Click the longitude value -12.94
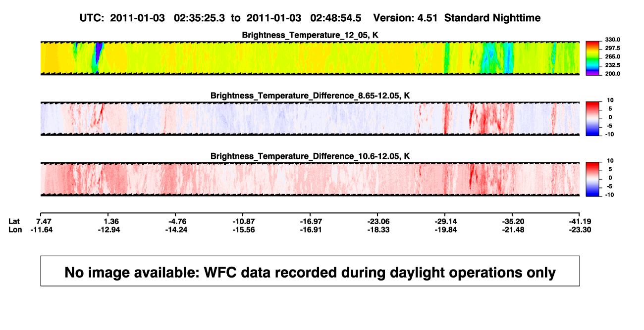Viewport: 644px width, 330px height. [110, 230]
